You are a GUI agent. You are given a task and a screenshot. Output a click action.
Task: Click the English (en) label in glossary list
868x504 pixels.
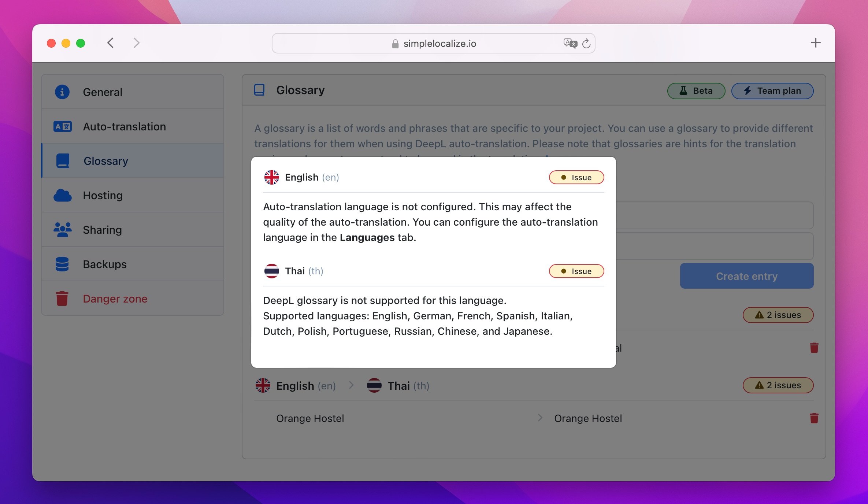[x=306, y=386]
